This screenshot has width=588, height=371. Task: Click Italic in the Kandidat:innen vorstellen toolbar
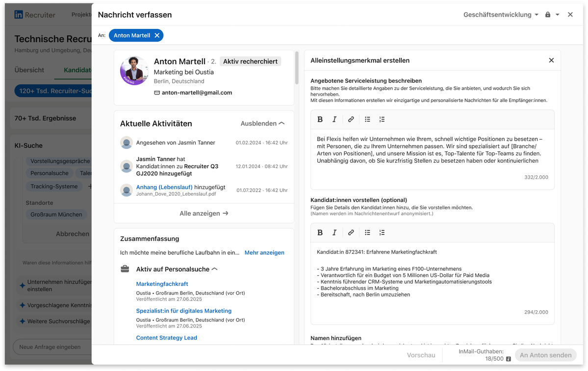coord(334,232)
